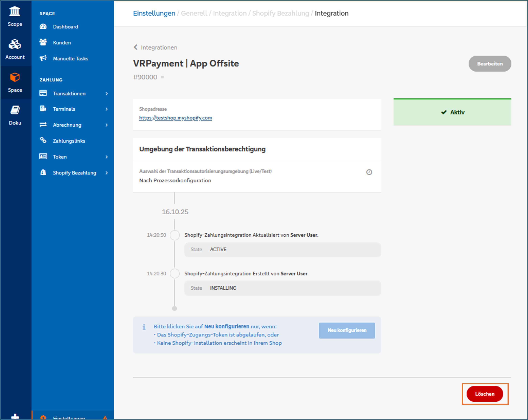This screenshot has height=420, width=528.
Task: Expand the Terminals submenu chevron
Action: (x=107, y=109)
